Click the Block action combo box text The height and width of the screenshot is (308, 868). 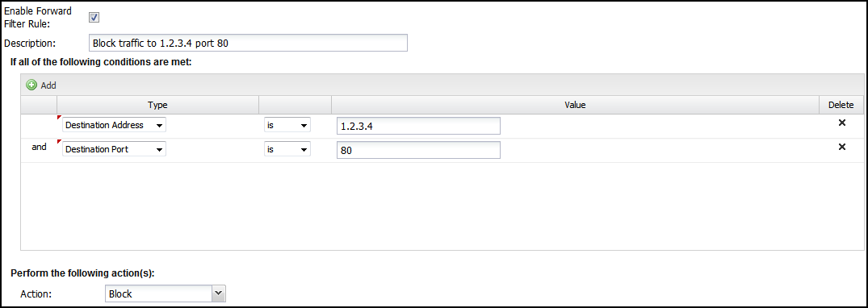[x=158, y=293]
